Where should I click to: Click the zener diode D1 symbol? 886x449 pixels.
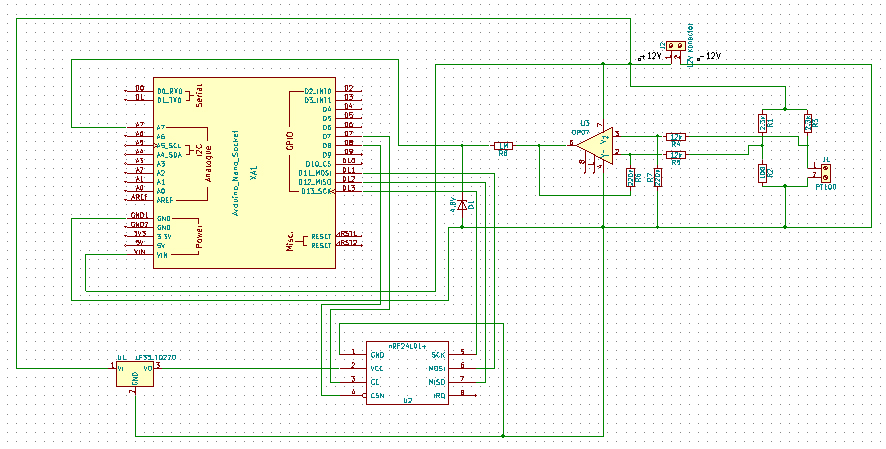click(x=463, y=207)
